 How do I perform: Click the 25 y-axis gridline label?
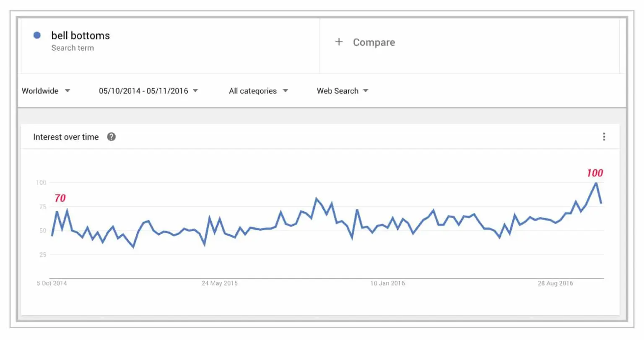(x=43, y=254)
